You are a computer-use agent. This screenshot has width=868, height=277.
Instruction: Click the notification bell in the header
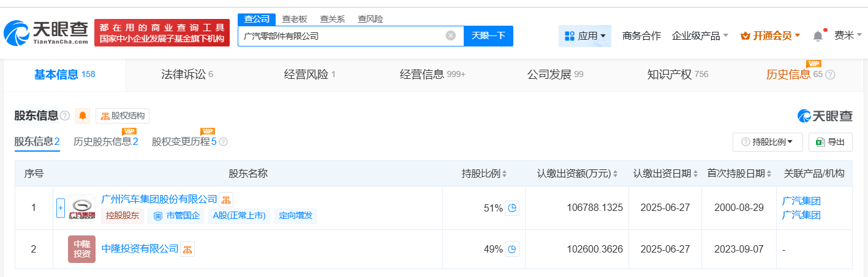pyautogui.click(x=818, y=36)
